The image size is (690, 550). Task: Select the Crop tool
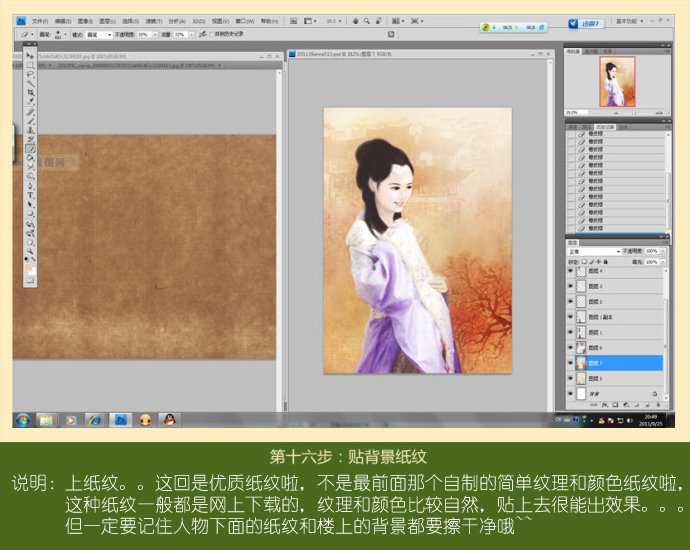coord(30,92)
